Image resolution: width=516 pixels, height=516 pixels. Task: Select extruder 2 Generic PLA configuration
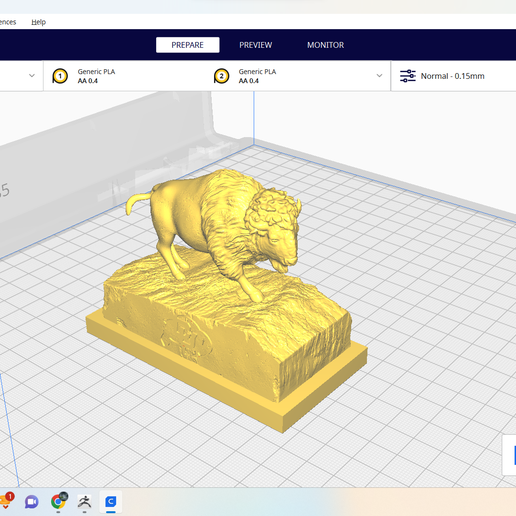coord(245,76)
